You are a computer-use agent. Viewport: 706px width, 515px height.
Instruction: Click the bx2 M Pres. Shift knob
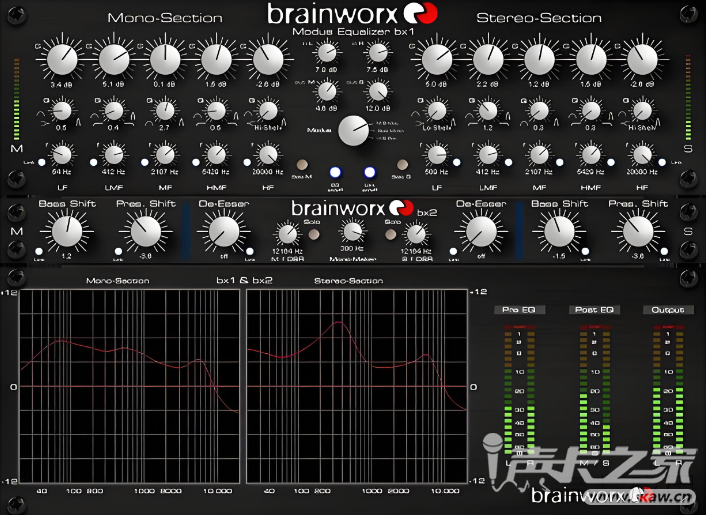coord(146,231)
